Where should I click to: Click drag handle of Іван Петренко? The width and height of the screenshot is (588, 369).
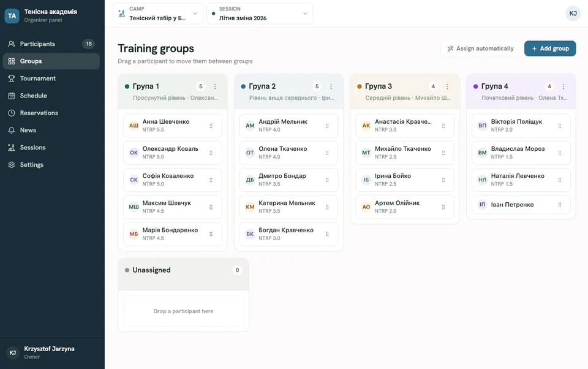[560, 205]
